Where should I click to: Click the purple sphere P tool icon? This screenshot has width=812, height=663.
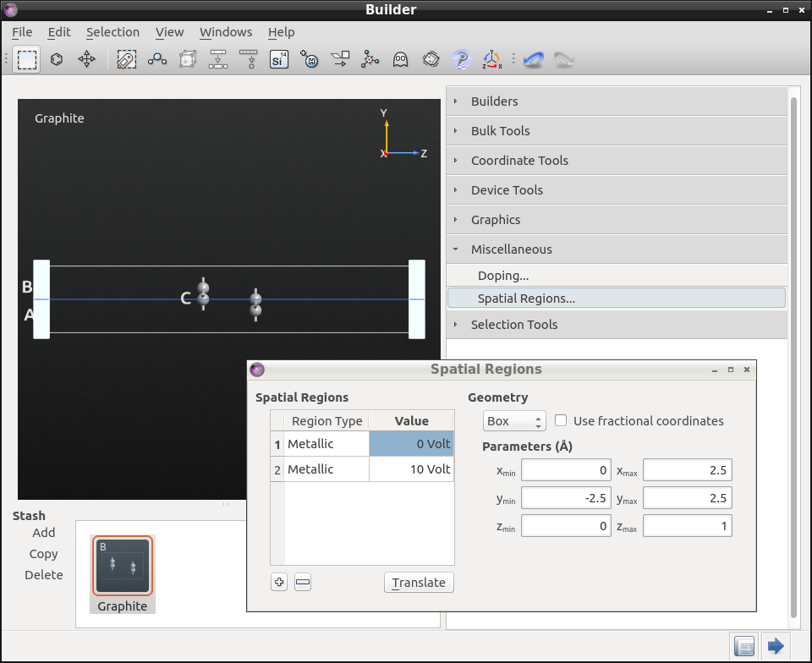462,60
